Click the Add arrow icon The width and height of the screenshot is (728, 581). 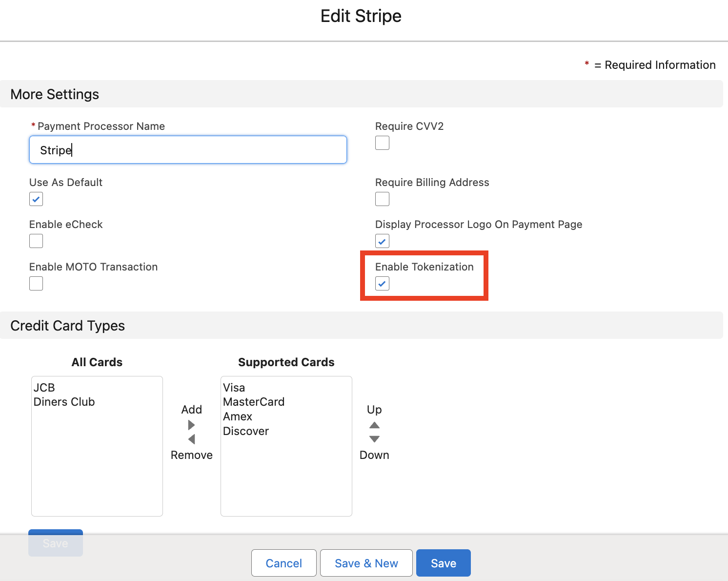[x=191, y=425]
